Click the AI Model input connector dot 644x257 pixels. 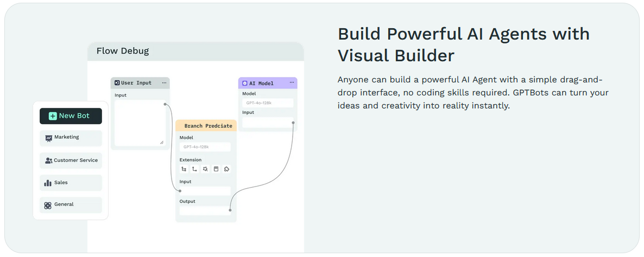294,122
